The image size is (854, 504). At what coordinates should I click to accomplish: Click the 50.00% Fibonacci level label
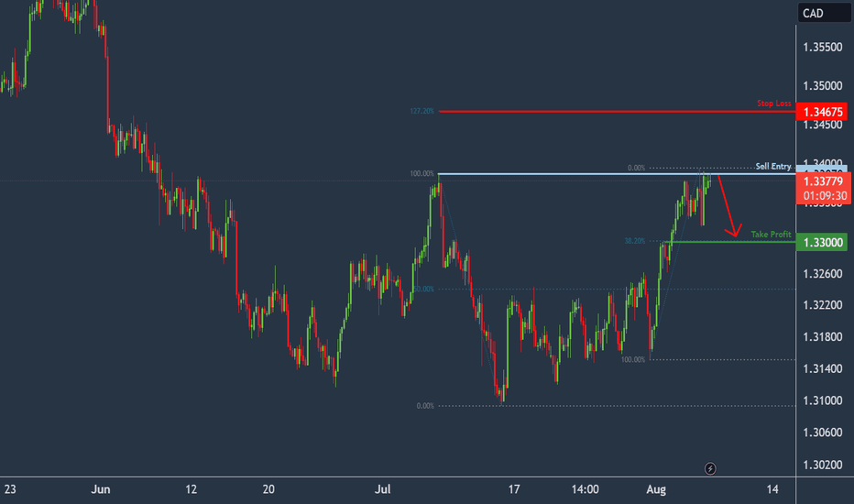tap(423, 289)
